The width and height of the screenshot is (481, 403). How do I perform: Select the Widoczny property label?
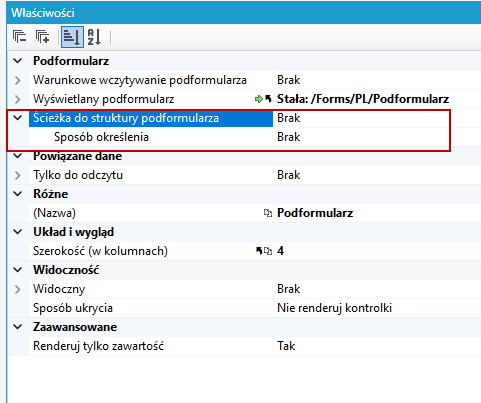tap(59, 289)
